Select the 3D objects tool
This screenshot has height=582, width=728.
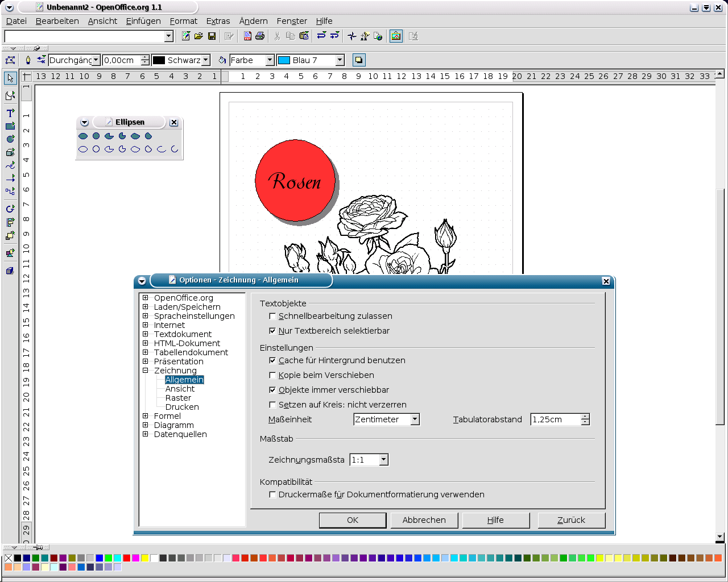[10, 152]
